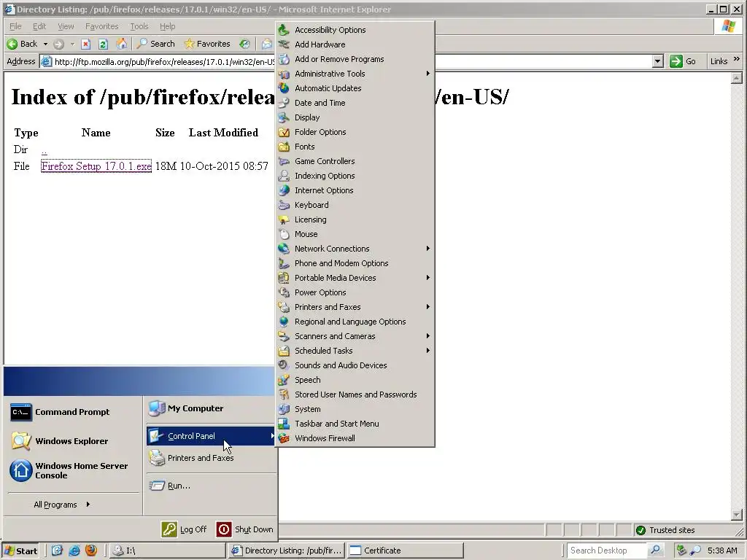Expand All Programs in Start menu
Screen dimensions: 747x560
[x=62, y=505]
